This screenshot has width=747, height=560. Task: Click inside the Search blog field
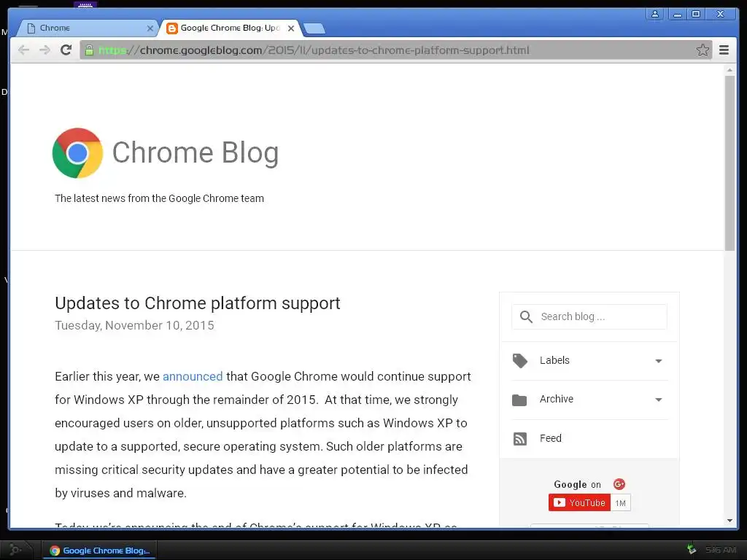tap(589, 316)
